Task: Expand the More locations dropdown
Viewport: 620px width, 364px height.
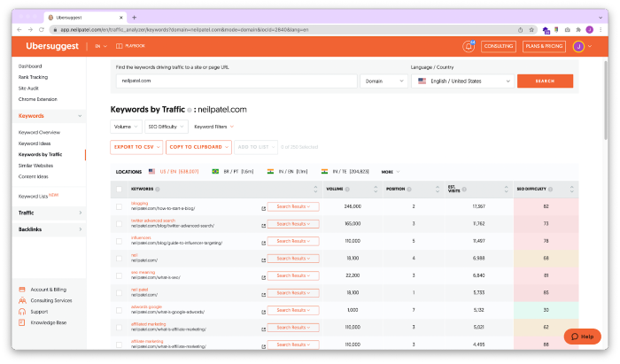Action: (x=391, y=172)
